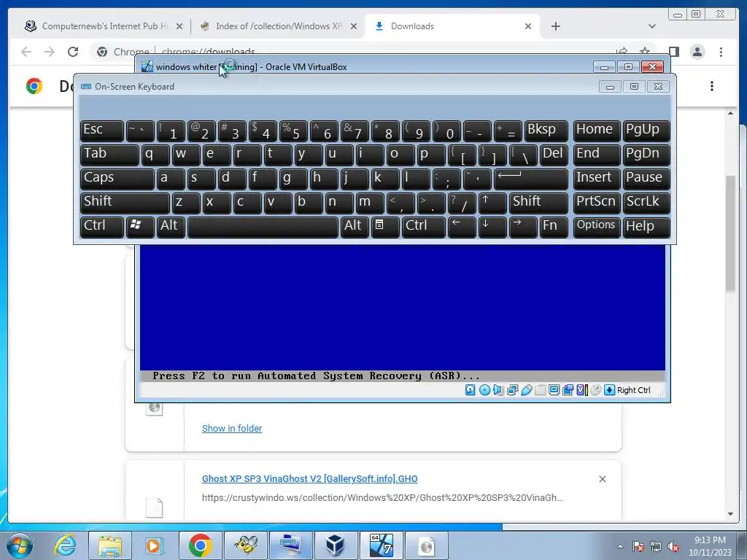This screenshot has height=560, width=747.
Task: Open Ghost XP SP3 VinaGhost V2 GHO download link
Action: click(x=309, y=478)
